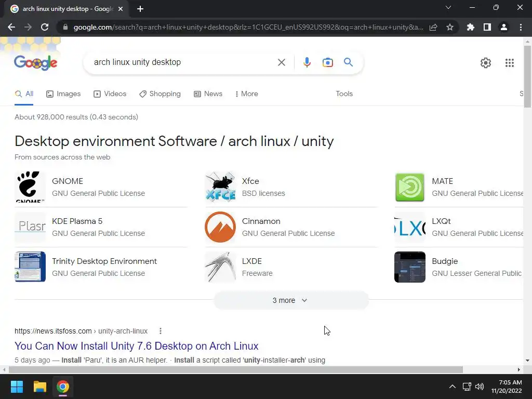Open the Chrome three-dot menu
This screenshot has height=399, width=532.
(521, 27)
